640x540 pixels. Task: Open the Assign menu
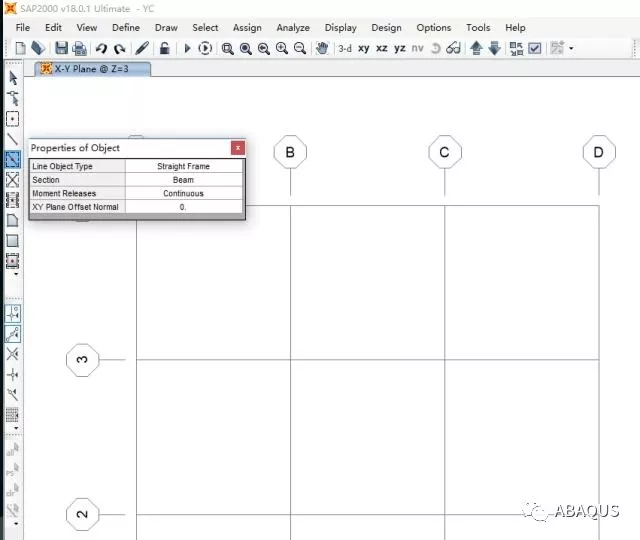[247, 28]
